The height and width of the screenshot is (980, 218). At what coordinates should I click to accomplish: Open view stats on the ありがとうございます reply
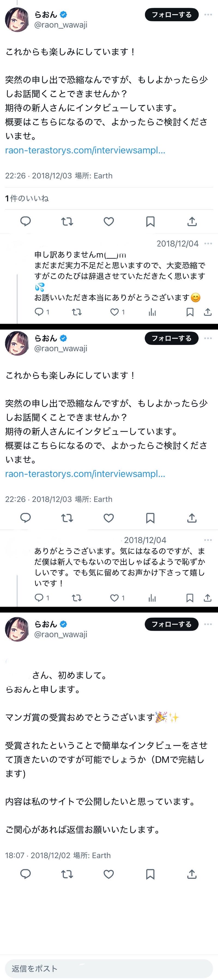152,598
